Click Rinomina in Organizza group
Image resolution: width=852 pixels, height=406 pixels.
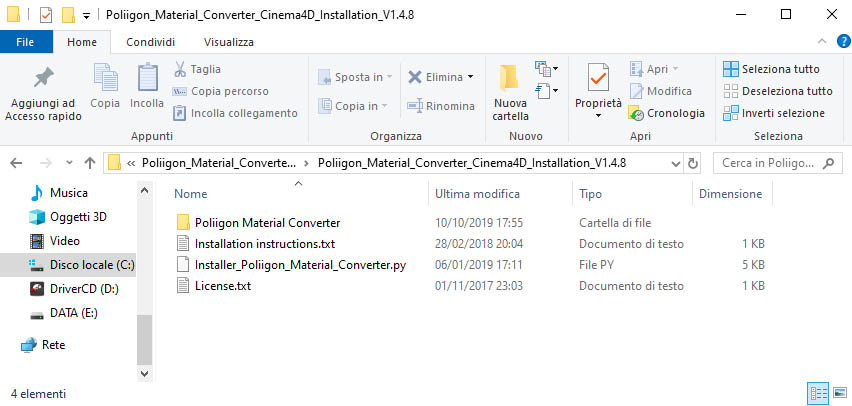point(441,106)
